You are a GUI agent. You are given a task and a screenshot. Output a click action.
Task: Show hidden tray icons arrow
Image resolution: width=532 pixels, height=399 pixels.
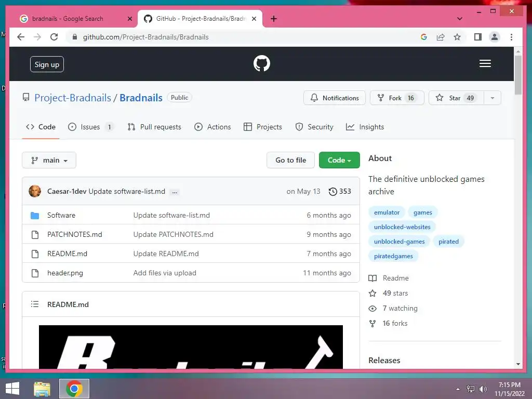coord(458,389)
